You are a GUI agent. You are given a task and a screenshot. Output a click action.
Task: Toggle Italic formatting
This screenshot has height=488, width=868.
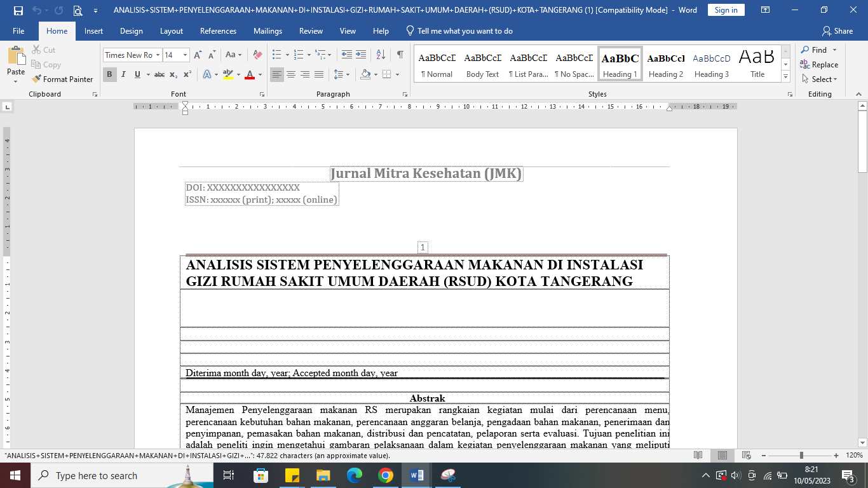coord(123,75)
